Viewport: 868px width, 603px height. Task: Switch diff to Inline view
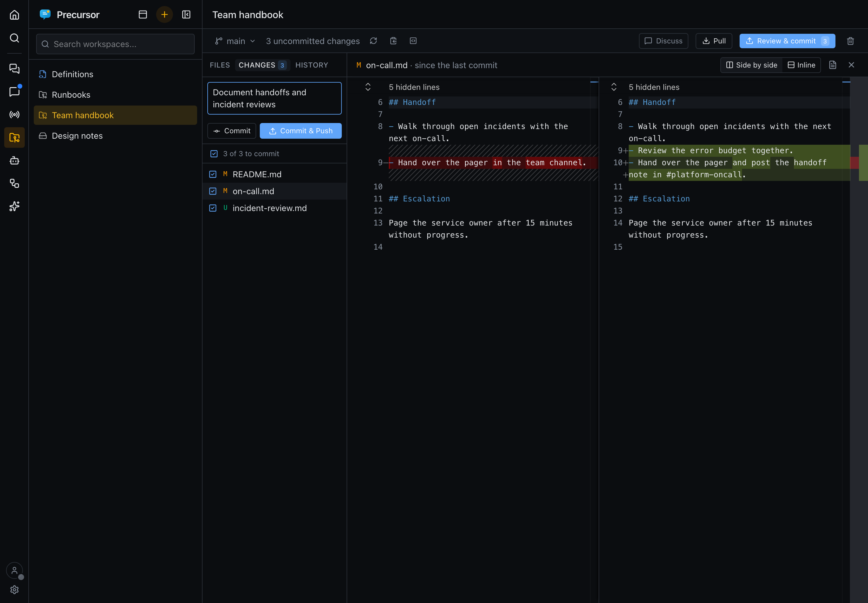click(x=801, y=65)
